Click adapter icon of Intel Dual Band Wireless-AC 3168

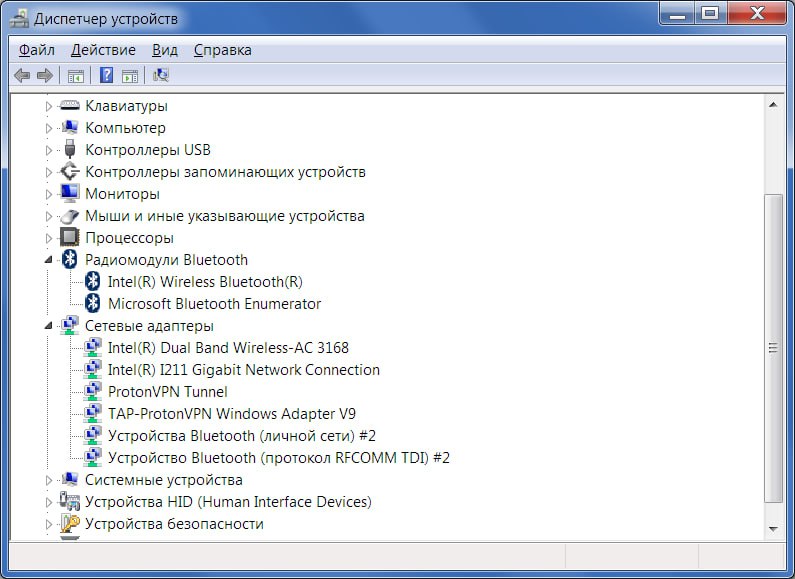[x=92, y=347]
